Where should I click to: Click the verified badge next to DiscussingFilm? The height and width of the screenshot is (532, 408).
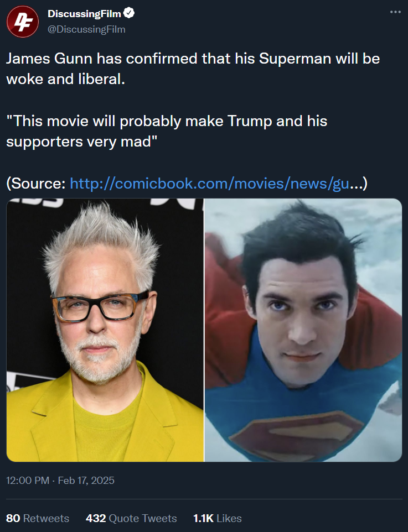click(129, 13)
